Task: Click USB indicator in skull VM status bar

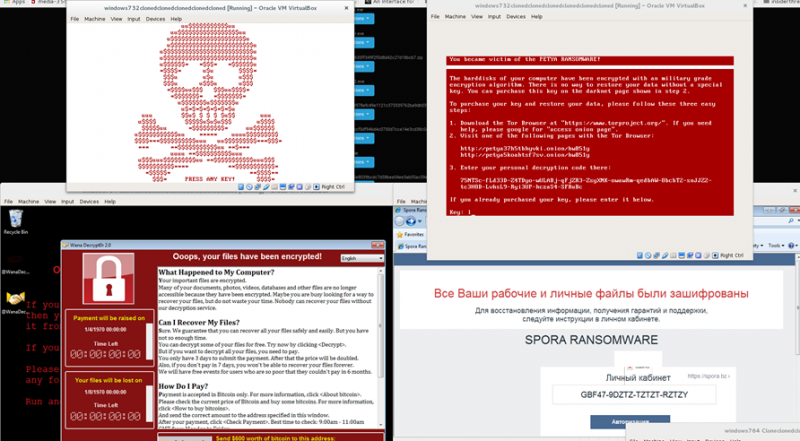Action: 266,187
